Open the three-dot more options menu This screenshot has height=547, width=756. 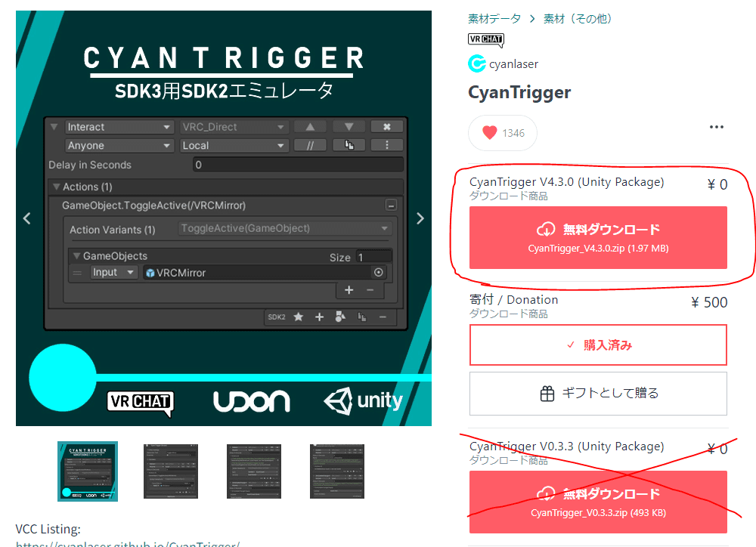(x=717, y=127)
